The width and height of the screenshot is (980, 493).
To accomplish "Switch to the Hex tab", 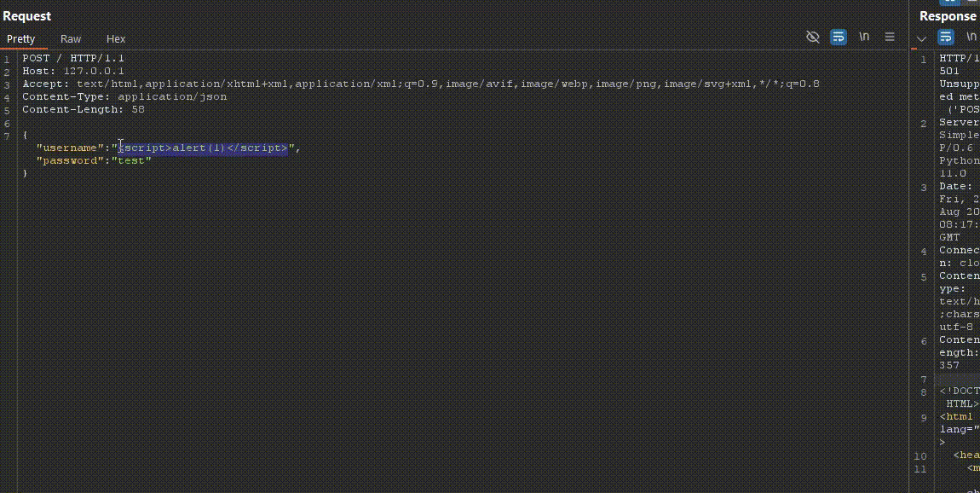I will [116, 38].
